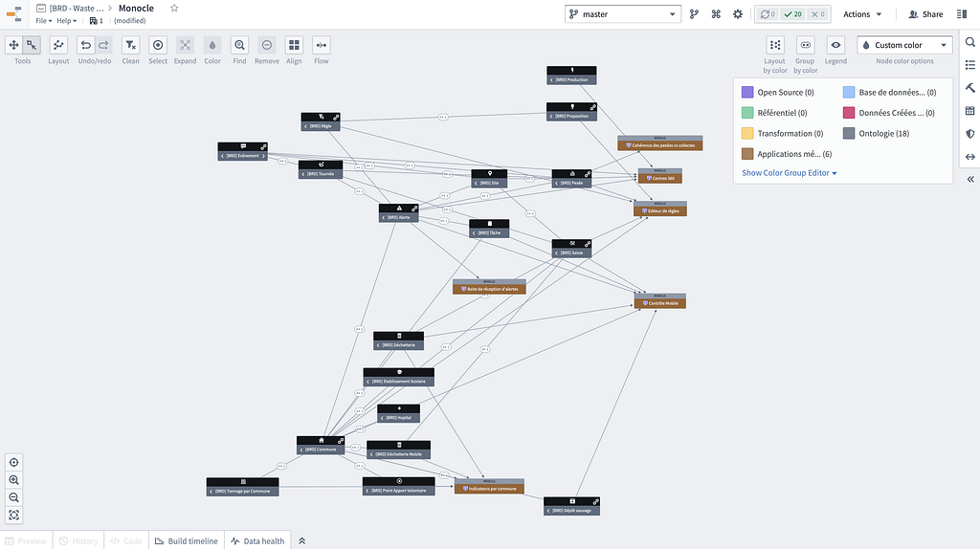Expand Show Color Group Editor
The image size is (980, 549).
click(x=789, y=173)
